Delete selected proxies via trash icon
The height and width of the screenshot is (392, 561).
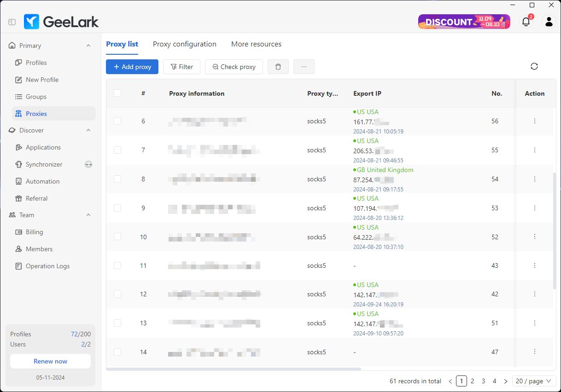(x=278, y=67)
